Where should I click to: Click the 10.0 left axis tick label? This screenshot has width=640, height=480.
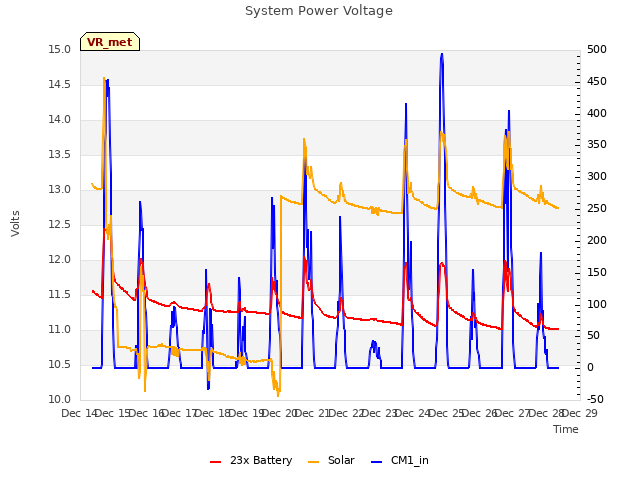(x=60, y=400)
